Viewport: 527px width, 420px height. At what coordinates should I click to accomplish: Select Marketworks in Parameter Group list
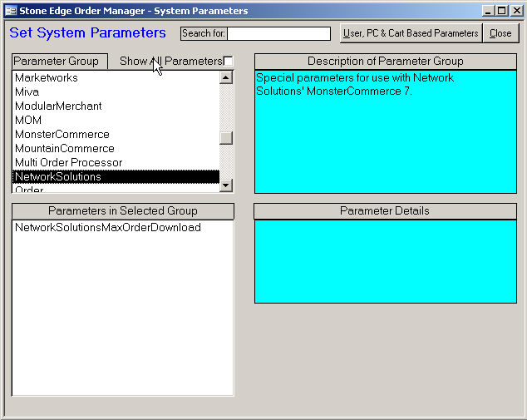click(116, 77)
